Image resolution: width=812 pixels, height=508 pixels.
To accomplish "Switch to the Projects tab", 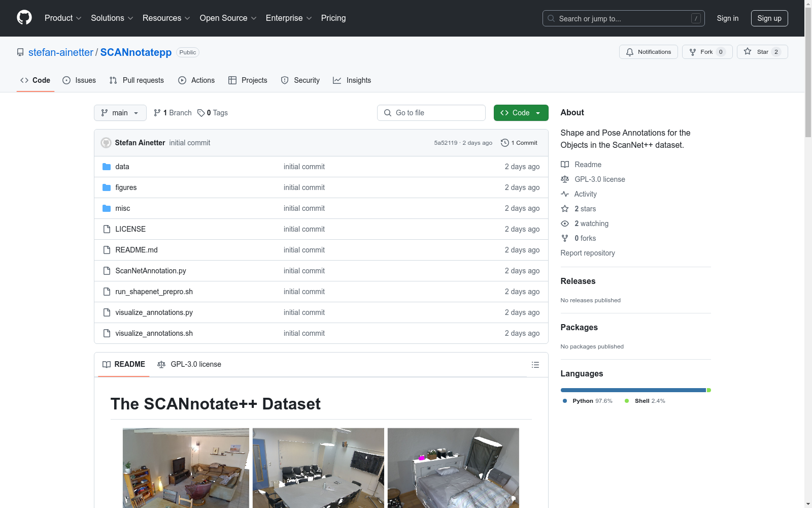I will (248, 80).
